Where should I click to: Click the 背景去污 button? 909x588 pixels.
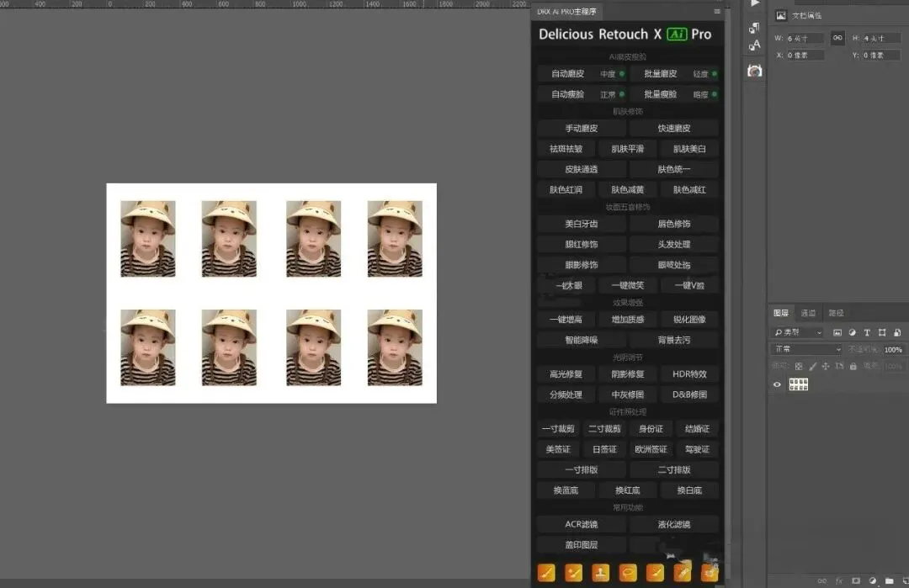click(x=674, y=340)
